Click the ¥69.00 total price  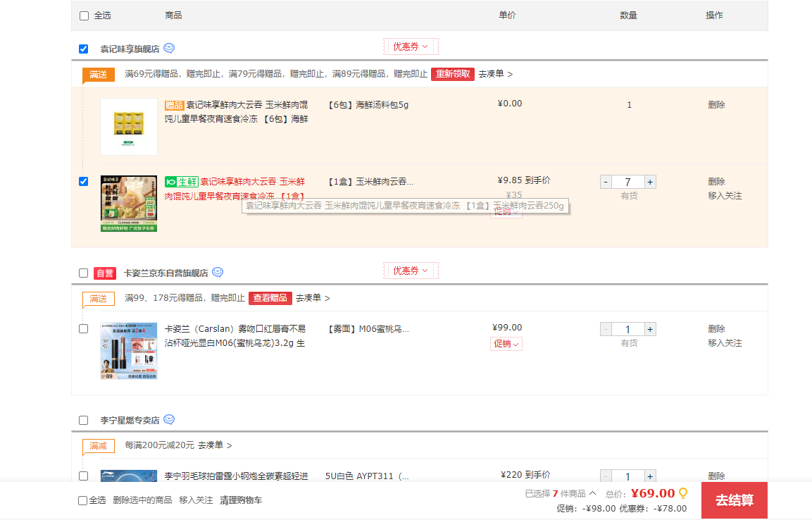653,493
